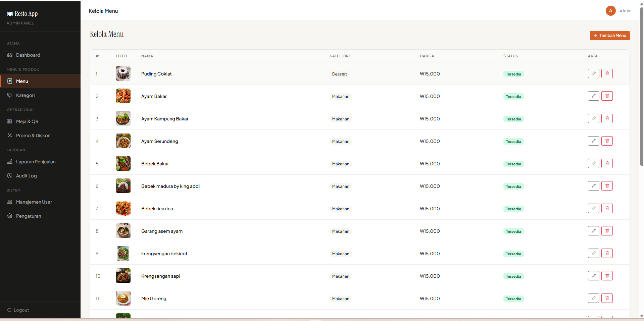The height and width of the screenshot is (321, 644).
Task: Delete Garang asem ayam
Action: coord(607,231)
